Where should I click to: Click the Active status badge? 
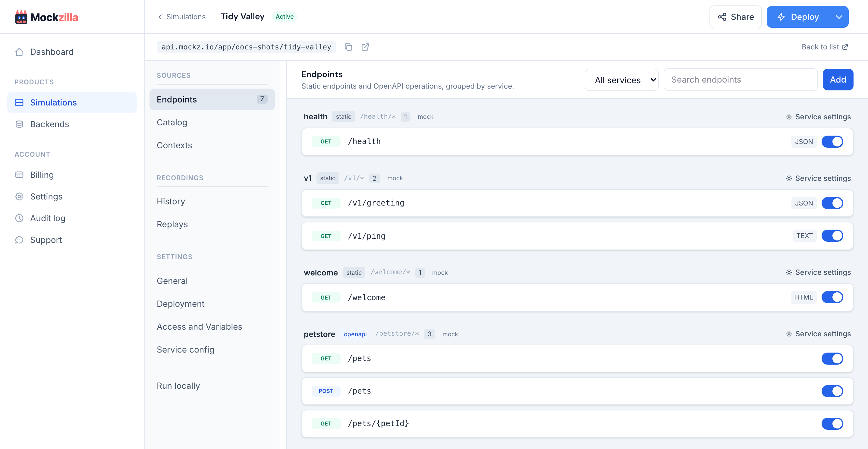pos(285,17)
